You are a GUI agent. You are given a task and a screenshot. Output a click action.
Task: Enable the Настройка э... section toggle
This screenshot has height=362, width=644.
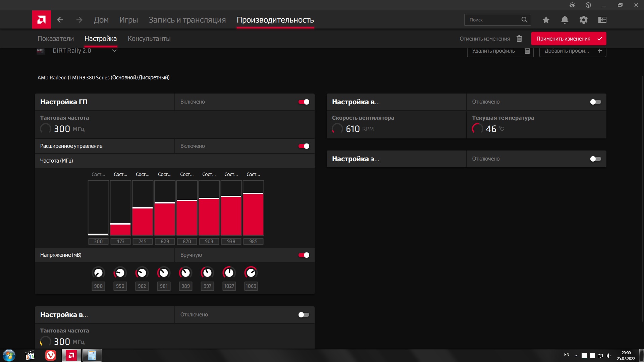595,159
